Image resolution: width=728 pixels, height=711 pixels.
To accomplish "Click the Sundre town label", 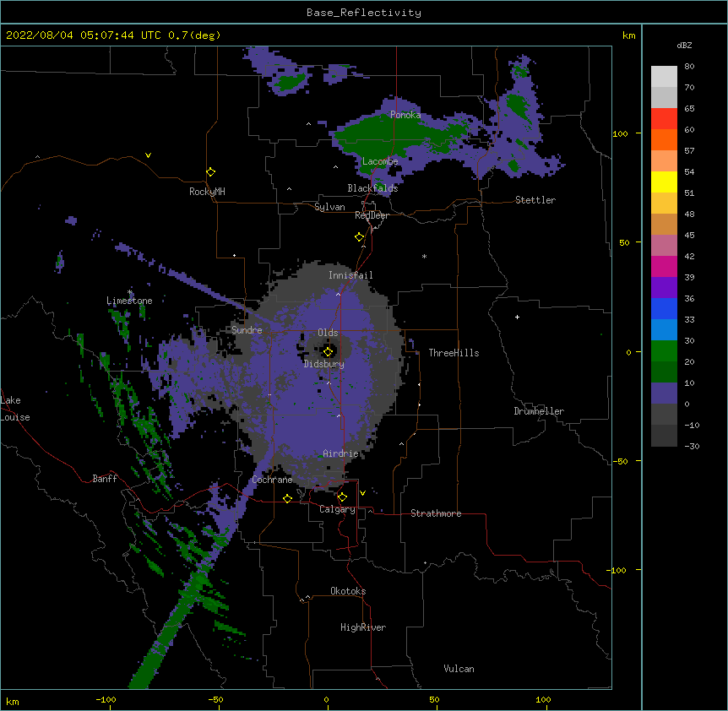I will 247,330.
